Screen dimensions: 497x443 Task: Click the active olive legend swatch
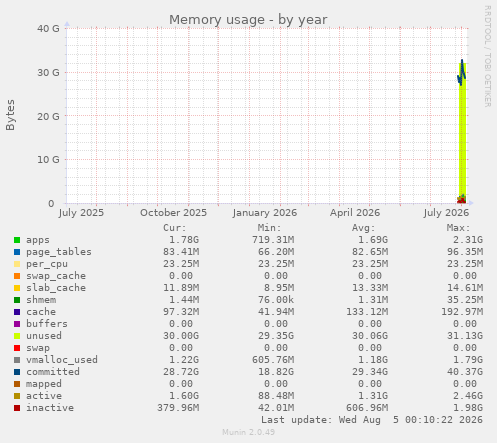(x=17, y=396)
